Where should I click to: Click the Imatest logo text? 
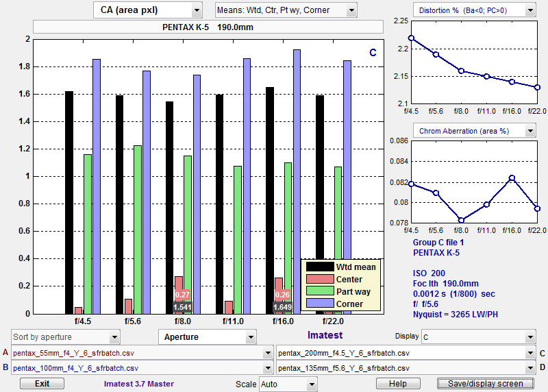coord(325,335)
